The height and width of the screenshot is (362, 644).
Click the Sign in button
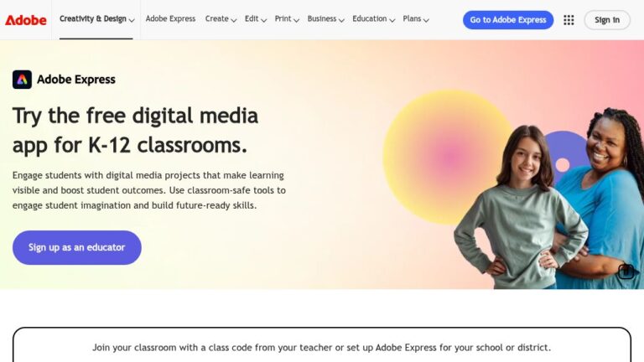(607, 20)
